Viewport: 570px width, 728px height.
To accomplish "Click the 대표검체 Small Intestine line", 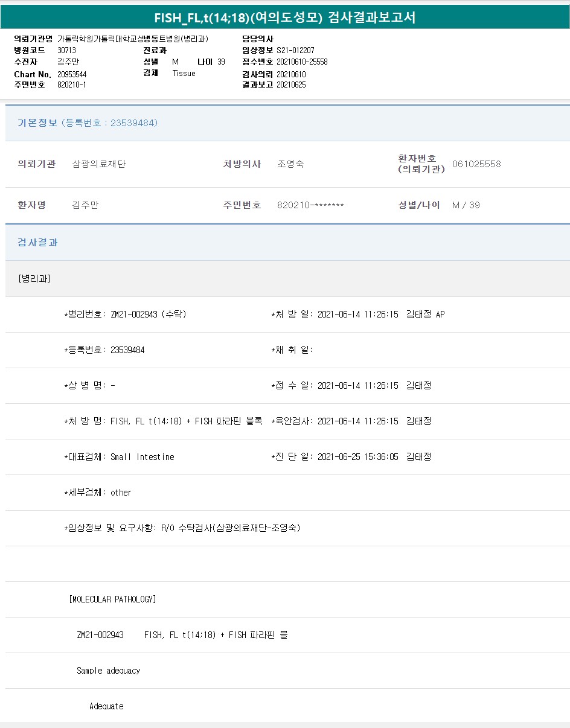I will 120,457.
